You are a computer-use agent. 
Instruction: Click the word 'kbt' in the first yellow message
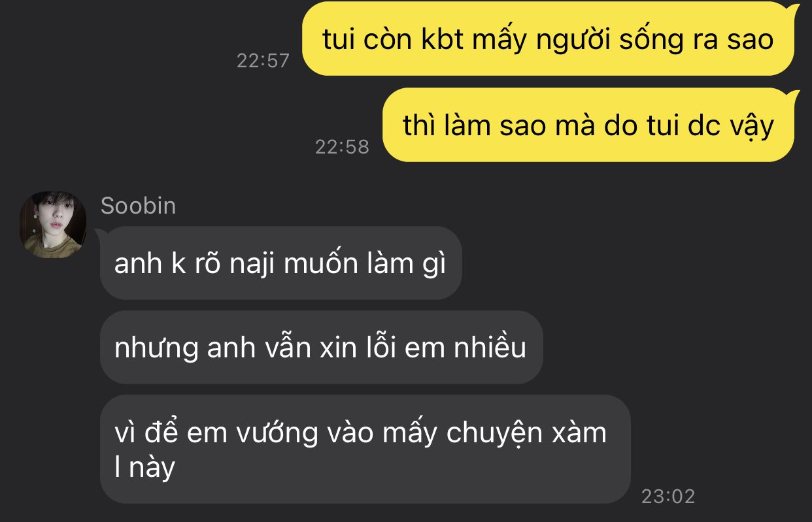(442, 40)
